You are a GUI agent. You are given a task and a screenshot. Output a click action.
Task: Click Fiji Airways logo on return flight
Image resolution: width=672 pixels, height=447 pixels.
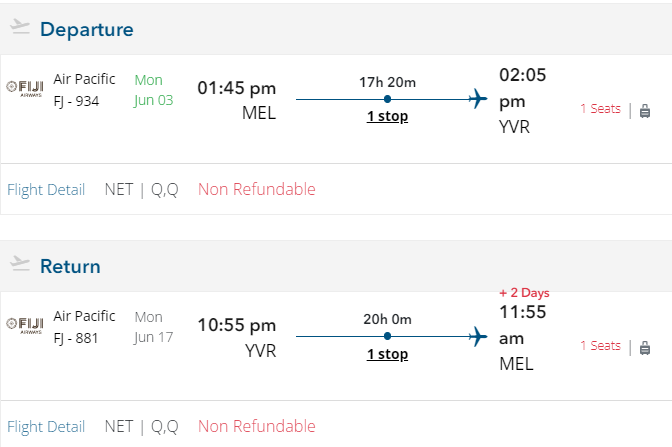pyautogui.click(x=25, y=324)
